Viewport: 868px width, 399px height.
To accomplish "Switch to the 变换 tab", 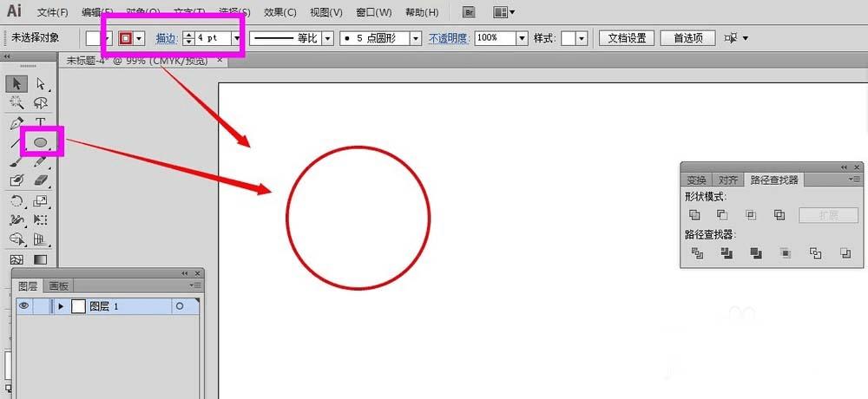I will coord(696,180).
